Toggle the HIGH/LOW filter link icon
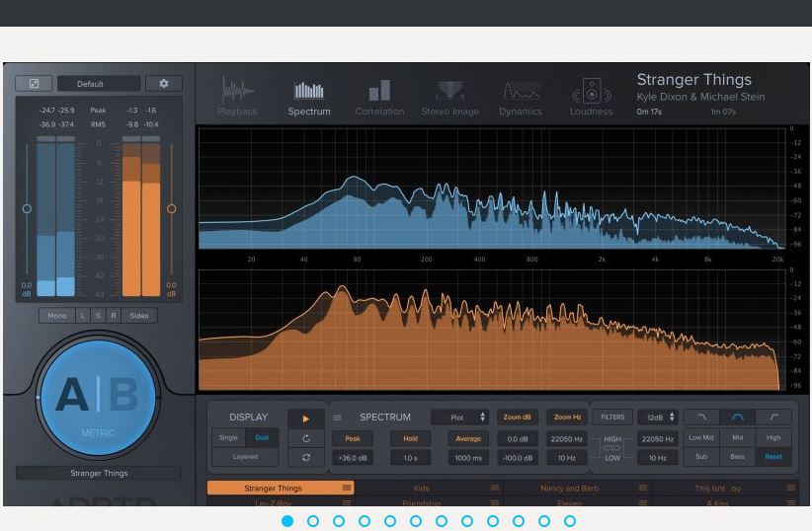Viewport: 812px width, 531px height. pos(612,448)
